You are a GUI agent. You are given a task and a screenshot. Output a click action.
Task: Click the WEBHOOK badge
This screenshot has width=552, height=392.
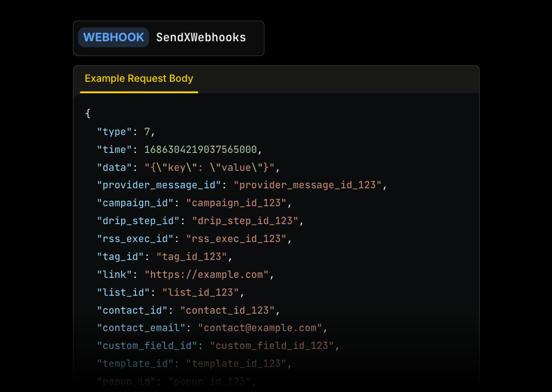[x=113, y=37]
